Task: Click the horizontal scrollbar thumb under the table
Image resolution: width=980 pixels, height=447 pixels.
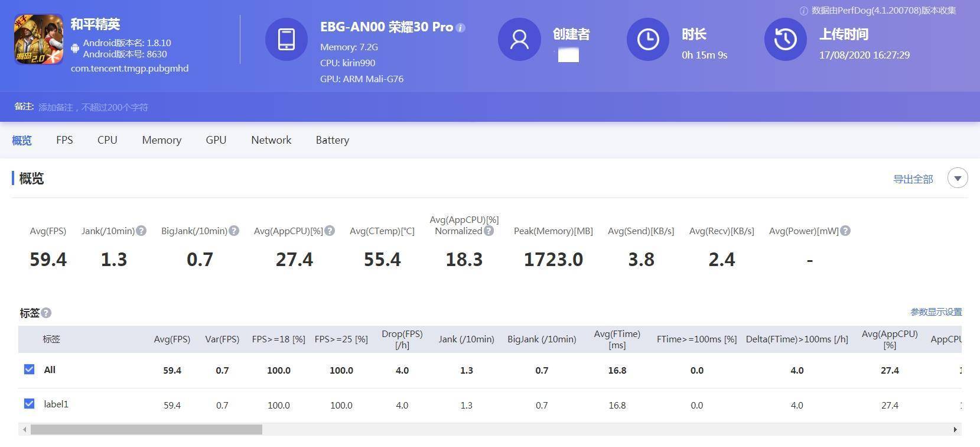Action: coord(146,429)
